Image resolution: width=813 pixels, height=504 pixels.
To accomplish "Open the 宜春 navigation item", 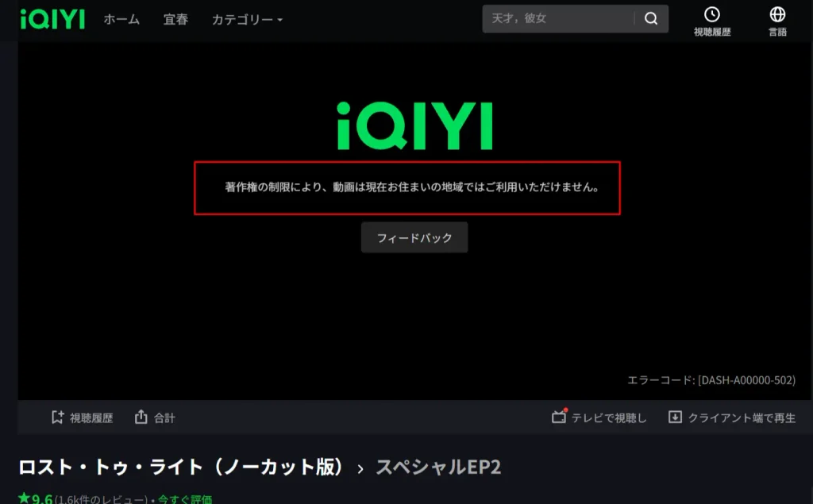I will pyautogui.click(x=175, y=19).
